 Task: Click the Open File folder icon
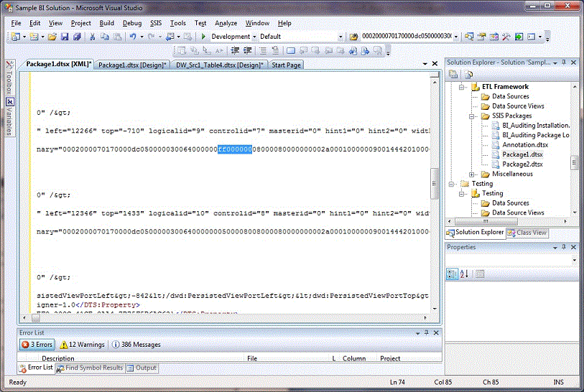point(53,37)
